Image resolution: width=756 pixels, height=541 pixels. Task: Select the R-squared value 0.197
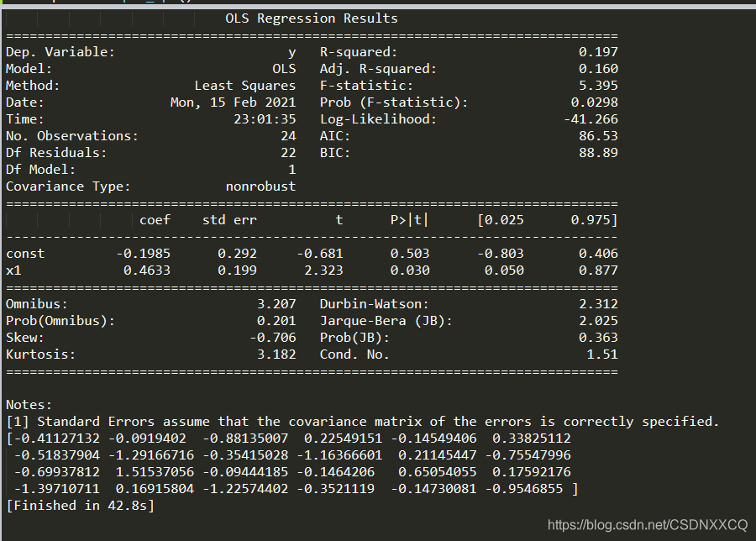598,51
